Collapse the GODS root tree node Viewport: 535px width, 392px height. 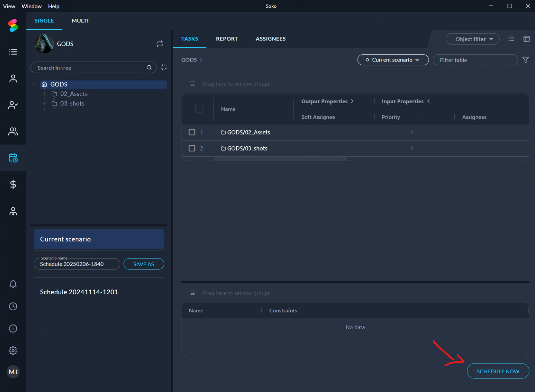[34, 84]
